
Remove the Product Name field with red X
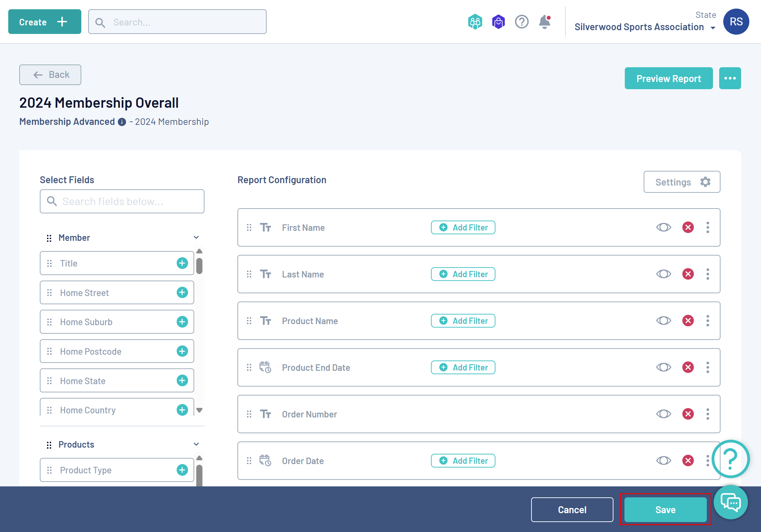tap(688, 321)
